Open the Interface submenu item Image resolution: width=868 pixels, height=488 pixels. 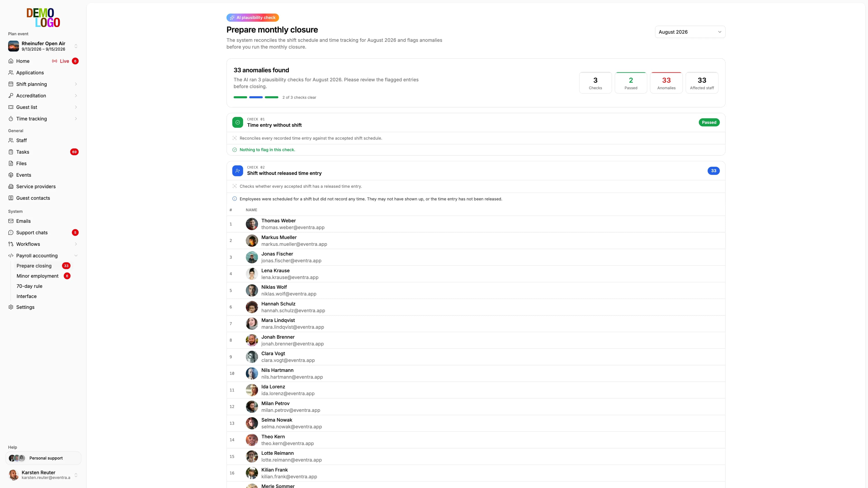point(27,296)
